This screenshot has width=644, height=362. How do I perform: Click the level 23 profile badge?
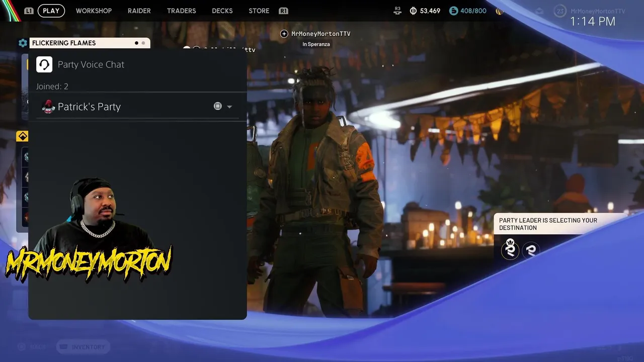[x=560, y=11]
